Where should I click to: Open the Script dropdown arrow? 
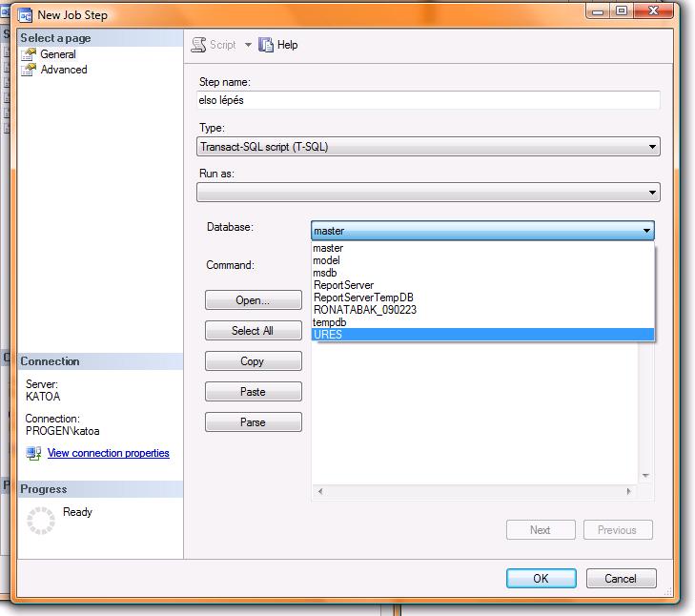(248, 45)
